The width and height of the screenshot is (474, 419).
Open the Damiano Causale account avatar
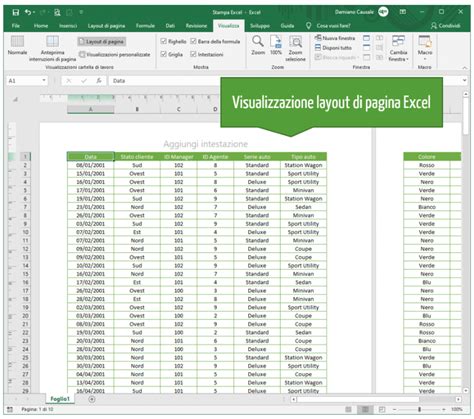(x=383, y=12)
